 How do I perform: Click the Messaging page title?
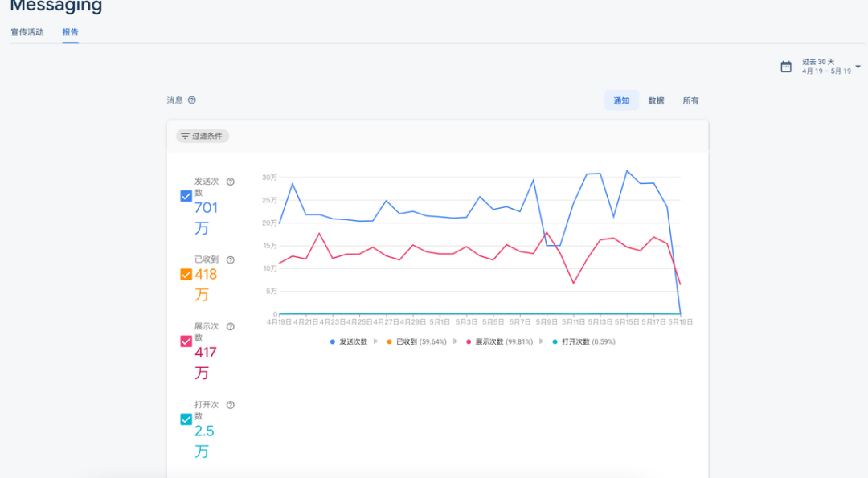[x=56, y=6]
